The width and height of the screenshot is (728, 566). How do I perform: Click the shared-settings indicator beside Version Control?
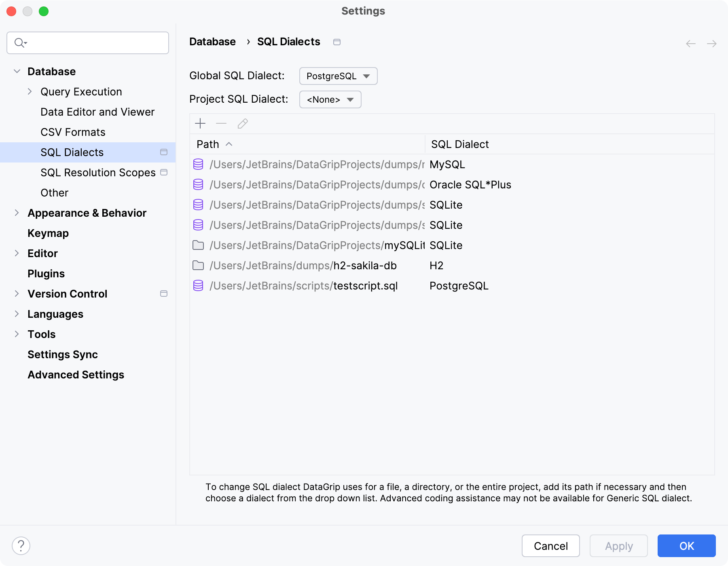click(163, 294)
